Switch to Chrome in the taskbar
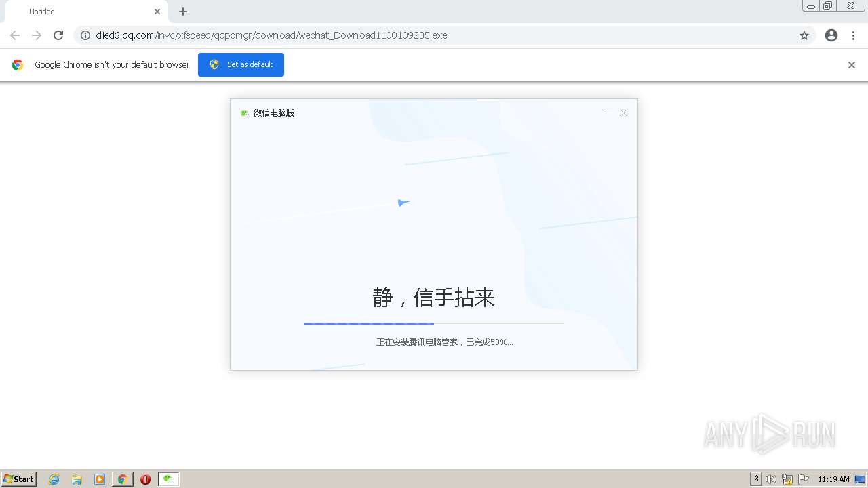The image size is (868, 488). point(123,479)
